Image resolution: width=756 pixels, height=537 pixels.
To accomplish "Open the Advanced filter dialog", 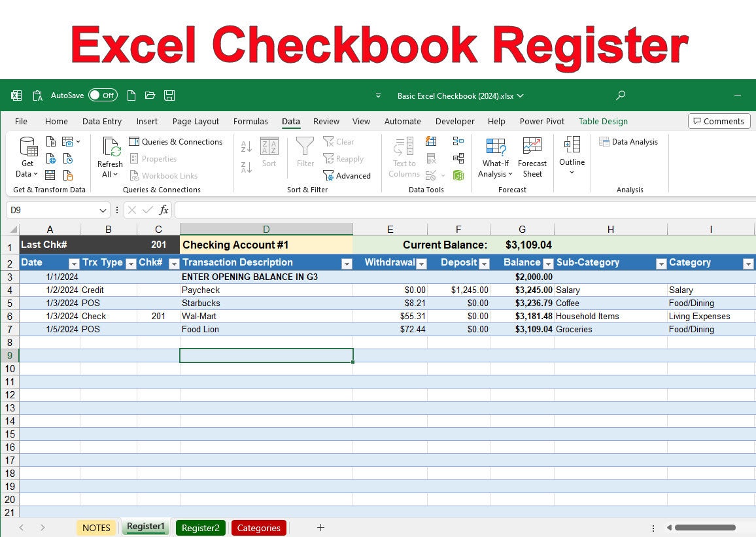I will coord(347,175).
